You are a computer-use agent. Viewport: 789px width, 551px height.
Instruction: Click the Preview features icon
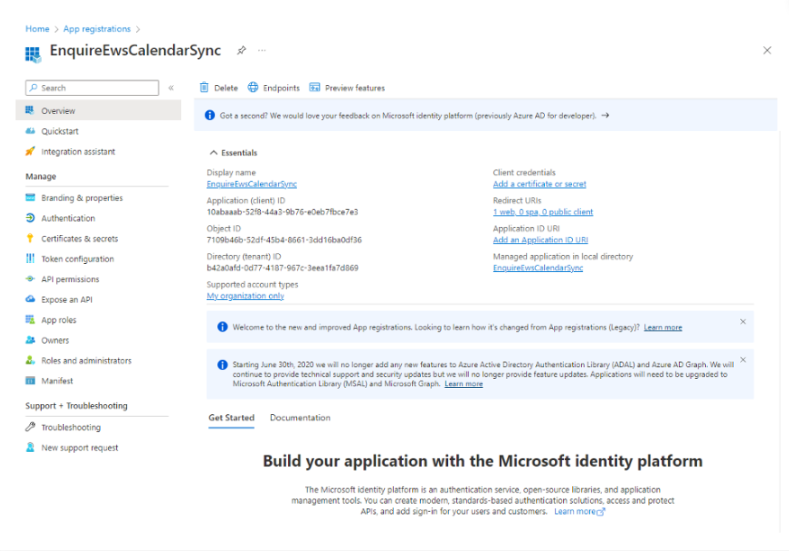coord(314,87)
